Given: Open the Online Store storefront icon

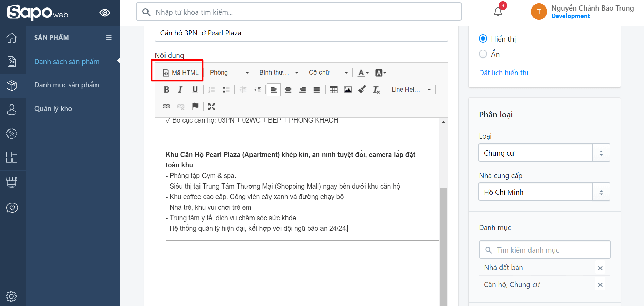Looking at the screenshot, I should point(12,182).
